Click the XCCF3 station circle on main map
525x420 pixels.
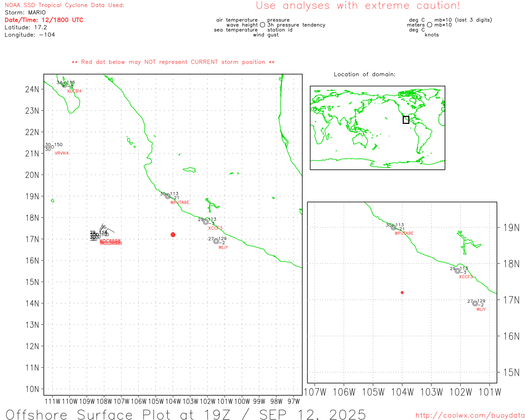[x=206, y=222]
